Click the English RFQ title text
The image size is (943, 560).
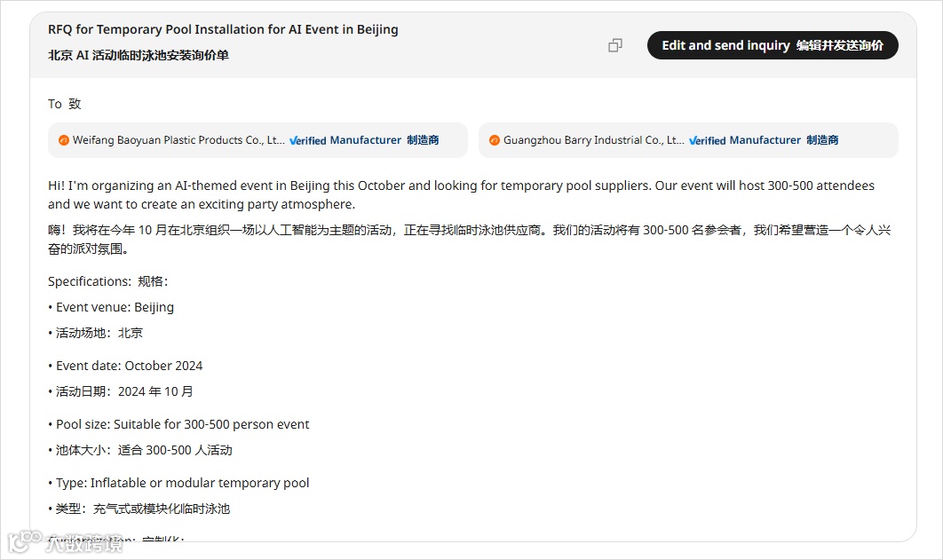[223, 29]
